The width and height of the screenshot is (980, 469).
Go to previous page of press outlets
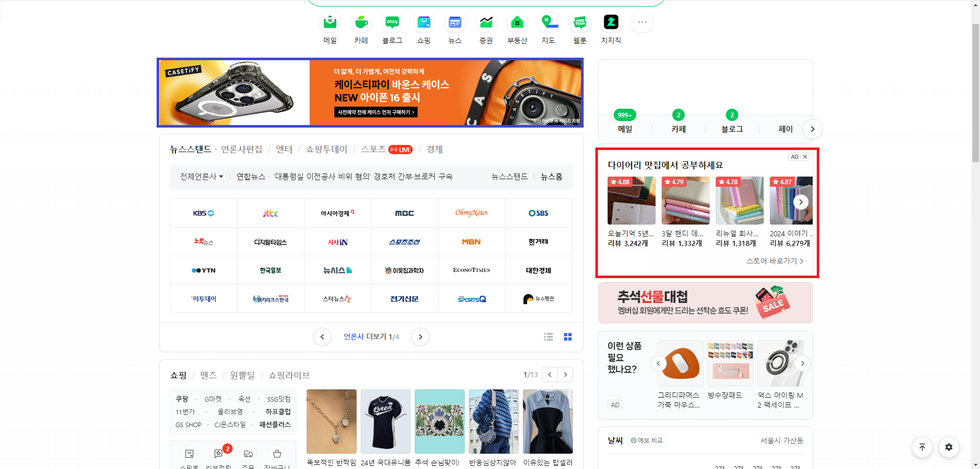point(322,337)
